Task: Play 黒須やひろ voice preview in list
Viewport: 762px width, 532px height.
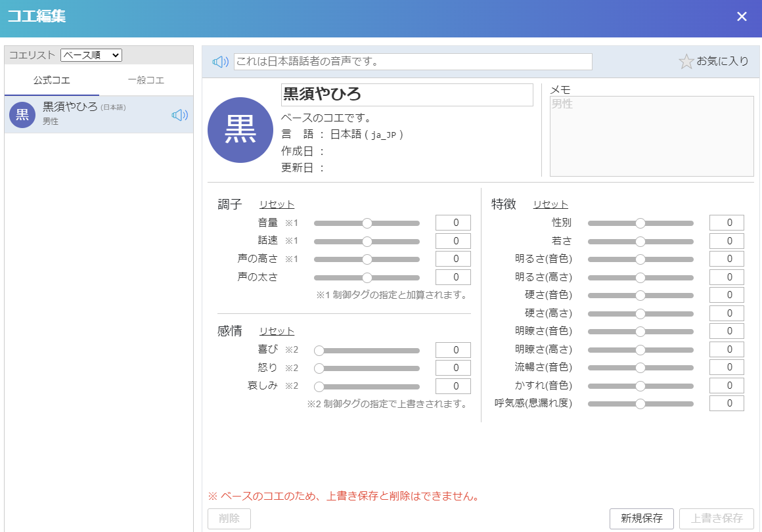Action: click(x=180, y=115)
